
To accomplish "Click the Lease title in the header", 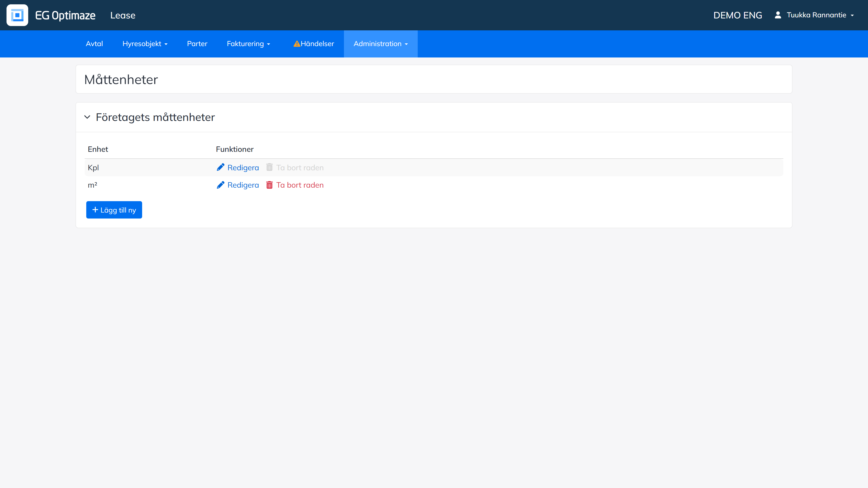I will 123,15.
